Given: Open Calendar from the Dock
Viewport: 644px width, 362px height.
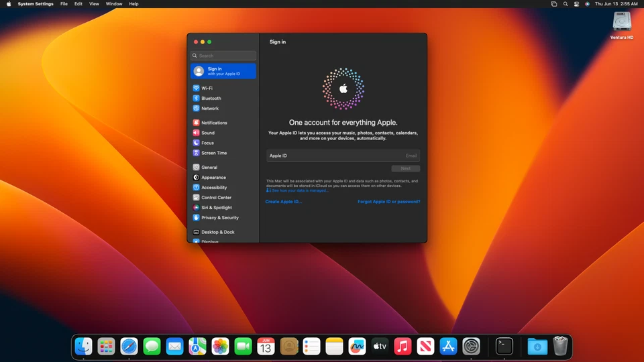Looking at the screenshot, I should click(266, 347).
